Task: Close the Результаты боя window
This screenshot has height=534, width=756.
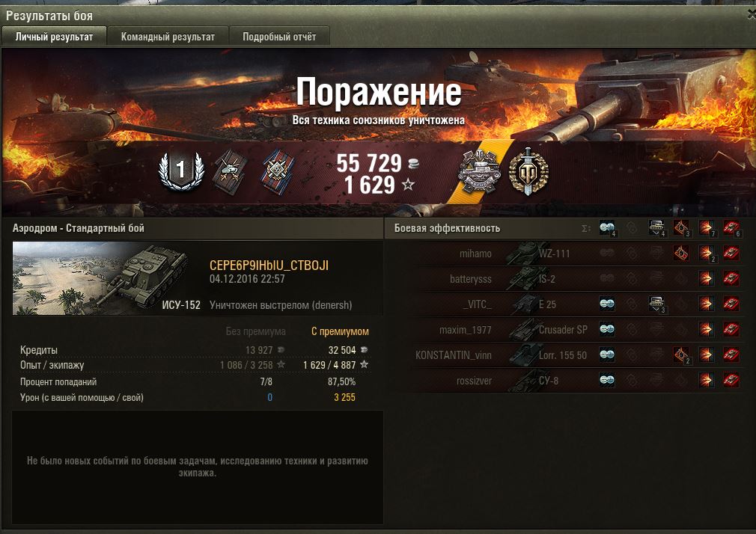Action: pos(752,16)
